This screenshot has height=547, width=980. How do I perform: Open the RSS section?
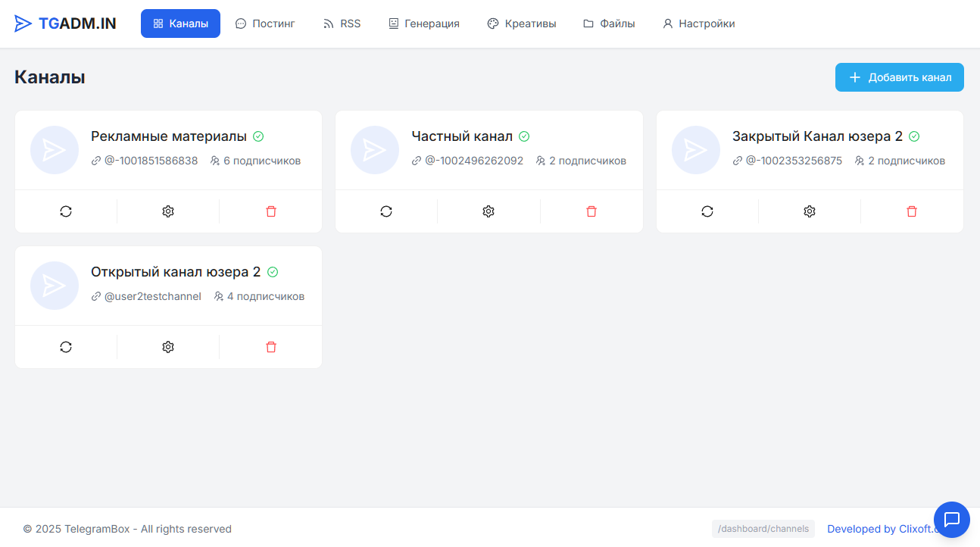pos(342,23)
